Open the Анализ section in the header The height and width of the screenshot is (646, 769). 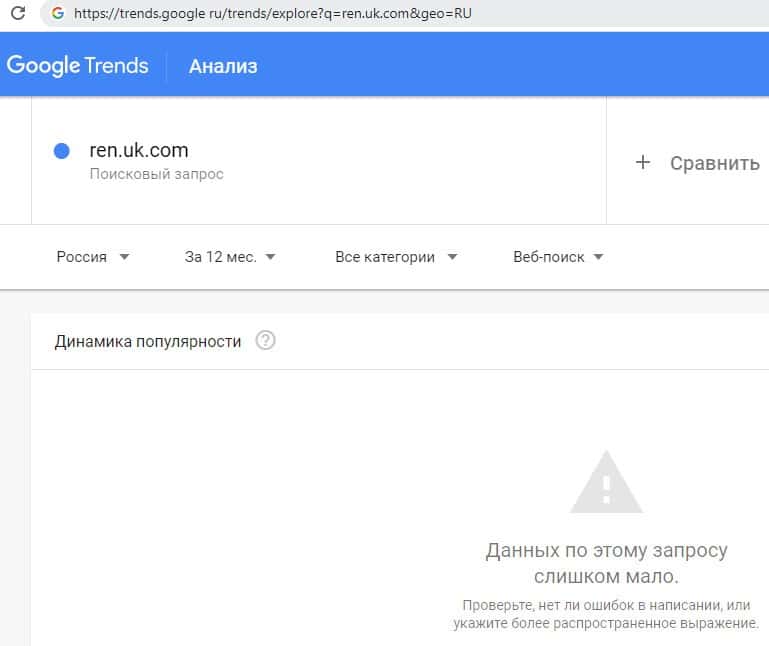[223, 66]
